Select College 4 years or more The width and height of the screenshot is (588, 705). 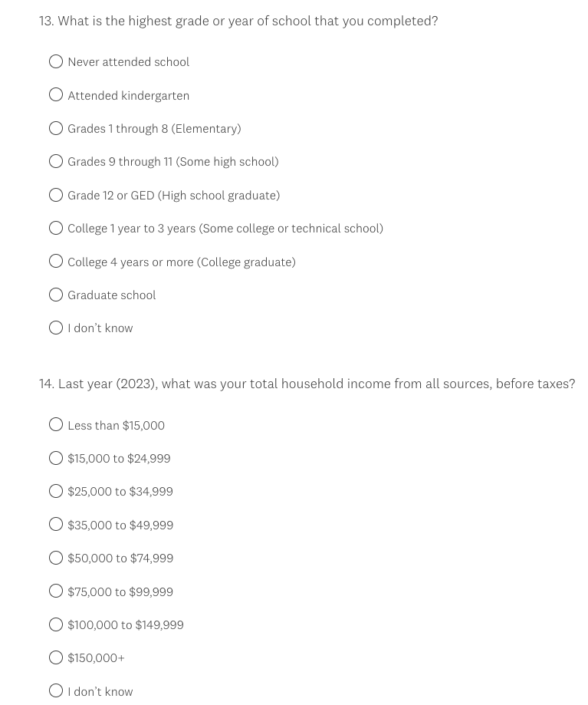pos(56,262)
